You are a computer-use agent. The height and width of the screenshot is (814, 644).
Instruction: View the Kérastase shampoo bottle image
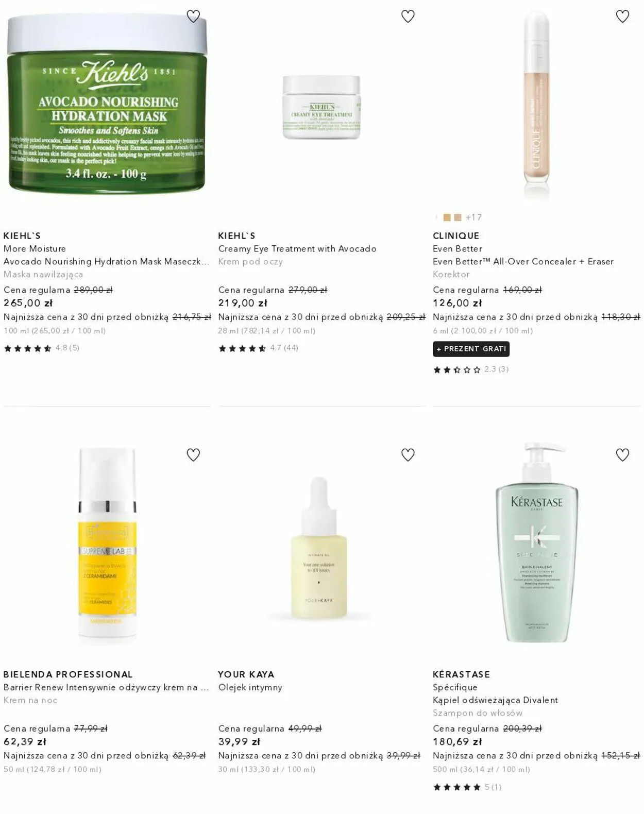click(537, 542)
